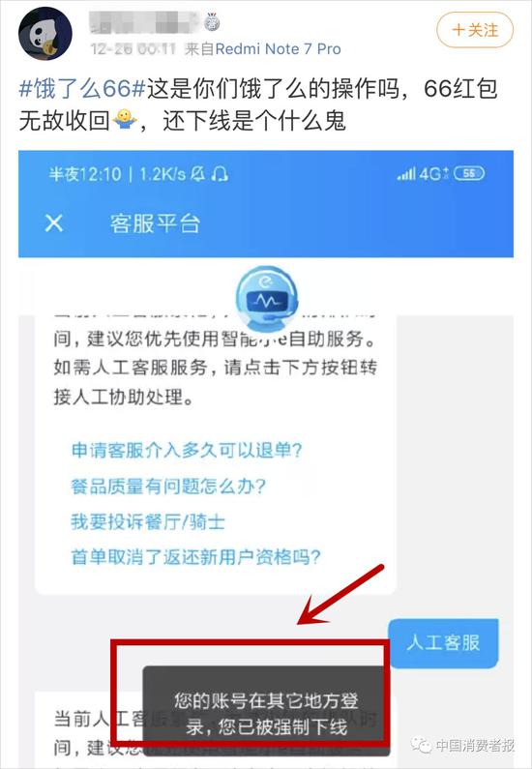The width and height of the screenshot is (532, 769).
Task: Tap the 客服平台 page title
Action: [155, 223]
